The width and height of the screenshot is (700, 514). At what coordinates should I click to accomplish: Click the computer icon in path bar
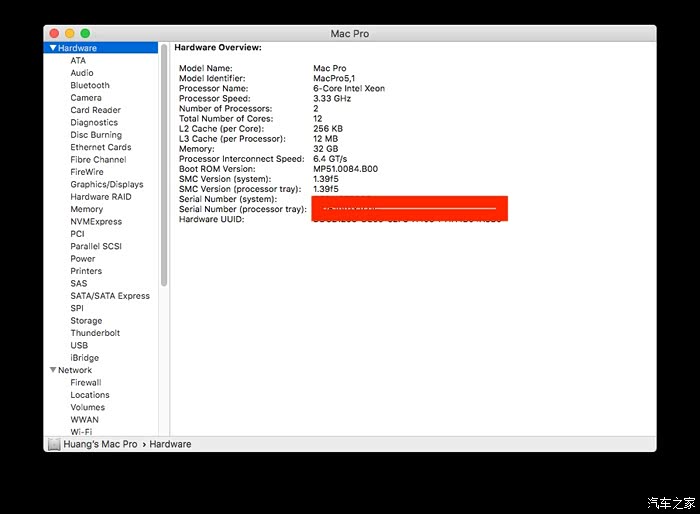click(x=53, y=444)
